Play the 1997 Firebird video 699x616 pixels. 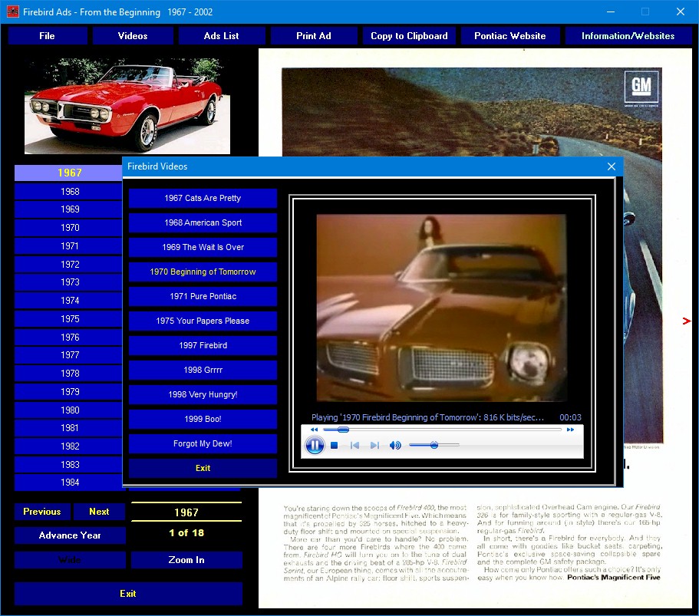[203, 345]
